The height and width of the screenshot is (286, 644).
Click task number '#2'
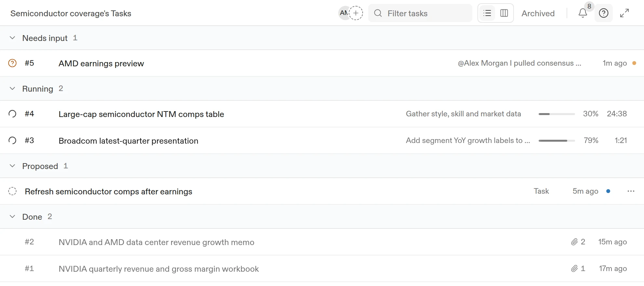[x=29, y=242]
